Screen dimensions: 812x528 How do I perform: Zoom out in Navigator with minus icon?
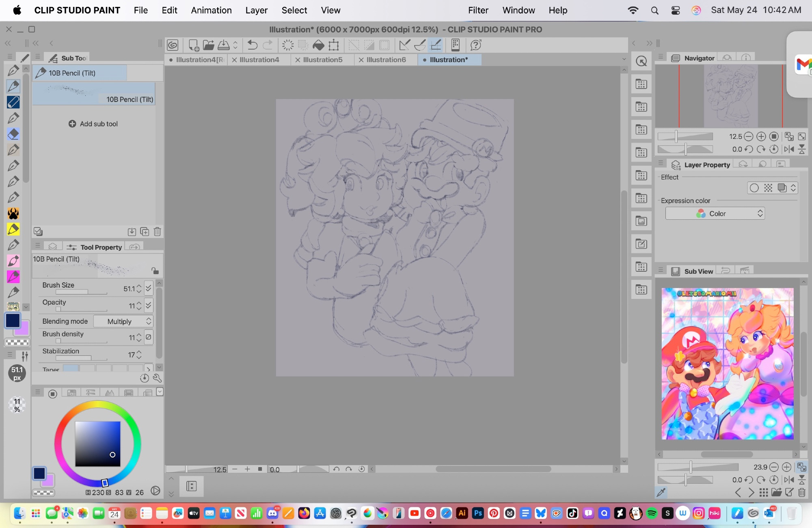pyautogui.click(x=749, y=136)
